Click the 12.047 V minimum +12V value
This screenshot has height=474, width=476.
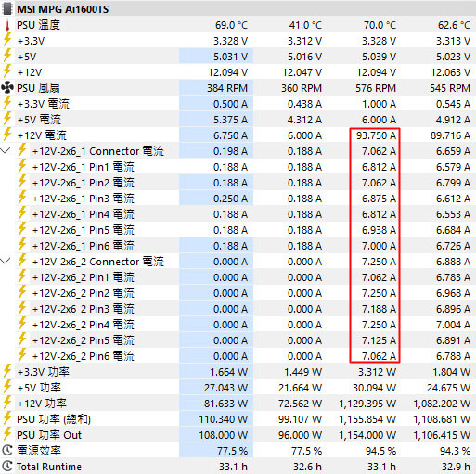pyautogui.click(x=302, y=72)
